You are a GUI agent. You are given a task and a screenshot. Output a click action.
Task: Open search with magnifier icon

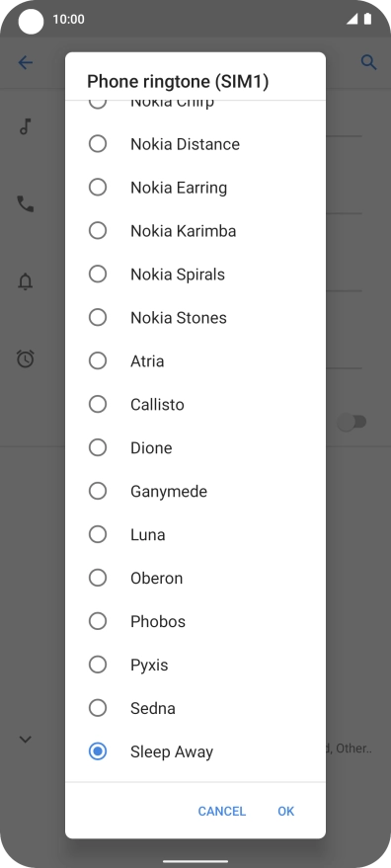[369, 62]
